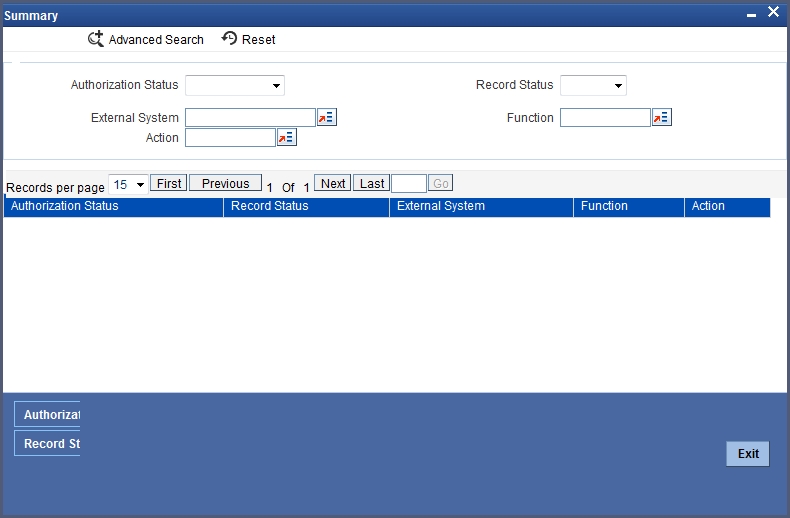Sort by Function column header
790x518 pixels.
(x=629, y=207)
